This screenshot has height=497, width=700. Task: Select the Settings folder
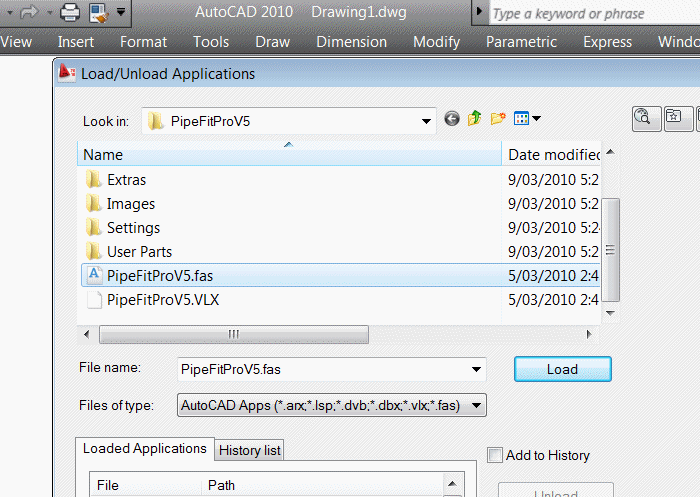click(133, 228)
